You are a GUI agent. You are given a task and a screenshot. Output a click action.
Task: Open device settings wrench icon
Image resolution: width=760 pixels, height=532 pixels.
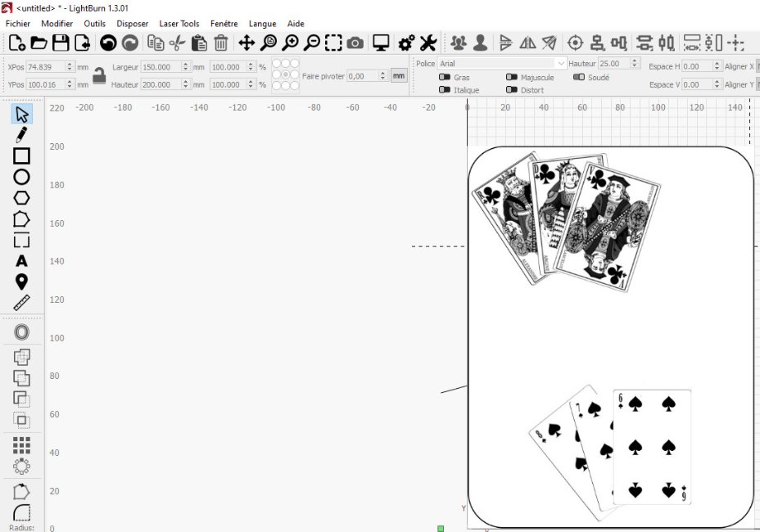[428, 43]
